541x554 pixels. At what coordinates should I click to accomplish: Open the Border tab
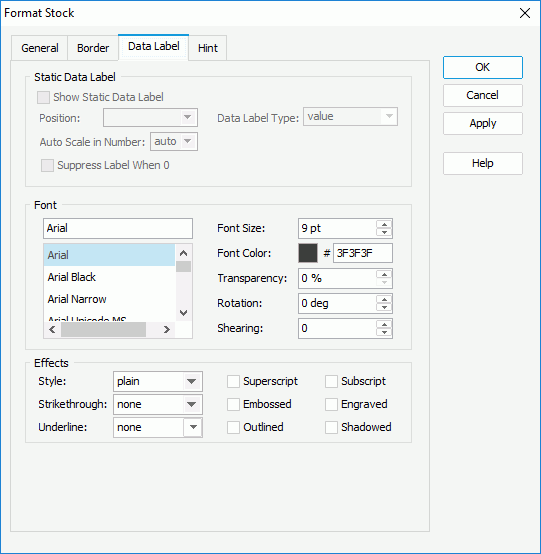click(93, 48)
